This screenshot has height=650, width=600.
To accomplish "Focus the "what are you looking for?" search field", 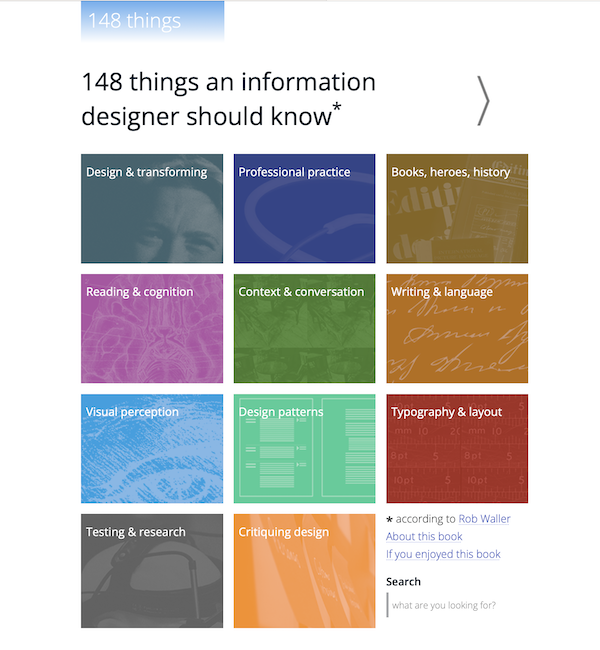I will [x=456, y=605].
